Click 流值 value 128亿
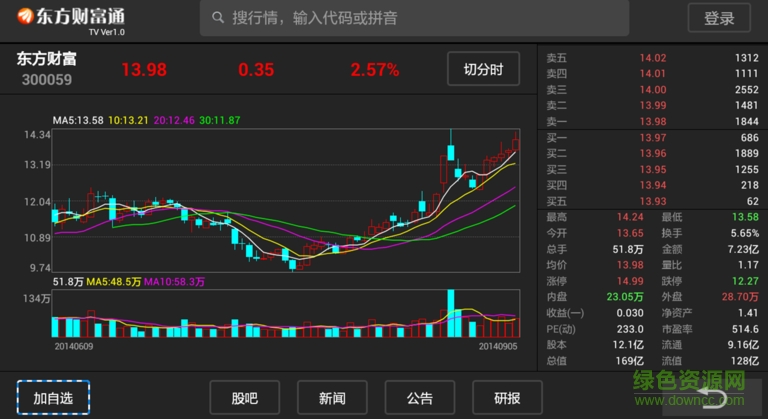768x419 pixels. [744, 361]
